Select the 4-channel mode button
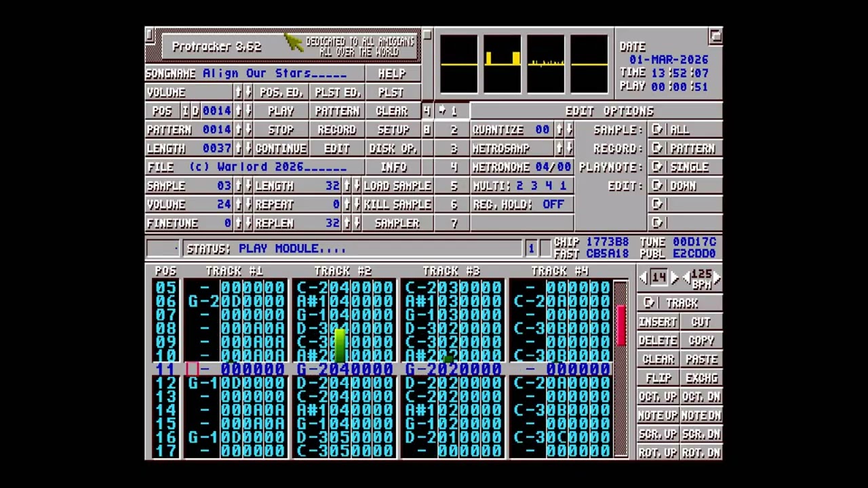Viewport: 868px width, 488px height. click(427, 110)
